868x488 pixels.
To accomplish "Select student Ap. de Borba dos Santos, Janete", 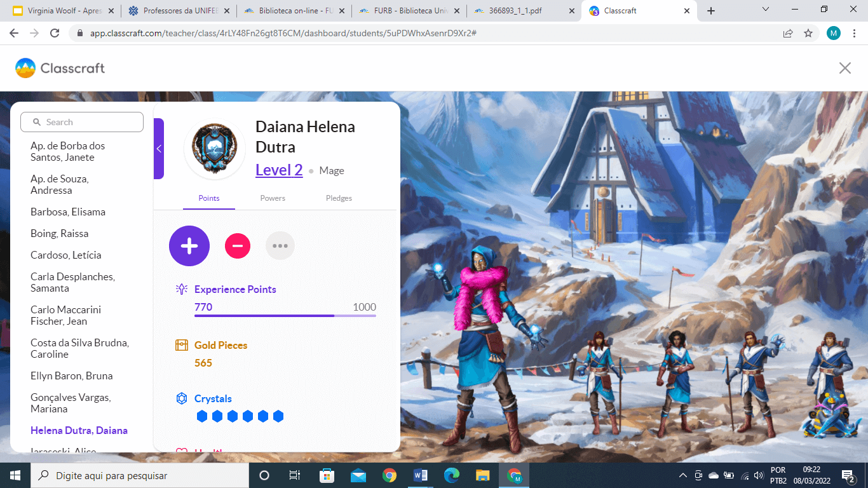I will click(68, 152).
